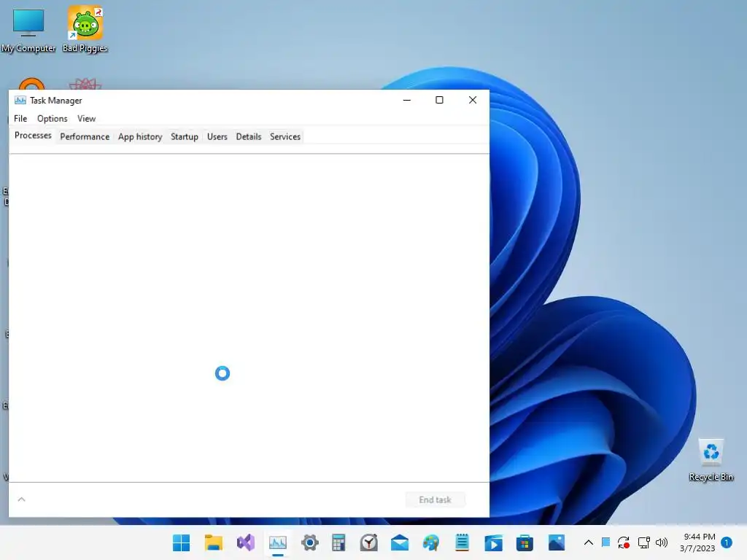Open Calculator from the taskbar
This screenshot has width=747, height=560.
tap(338, 542)
